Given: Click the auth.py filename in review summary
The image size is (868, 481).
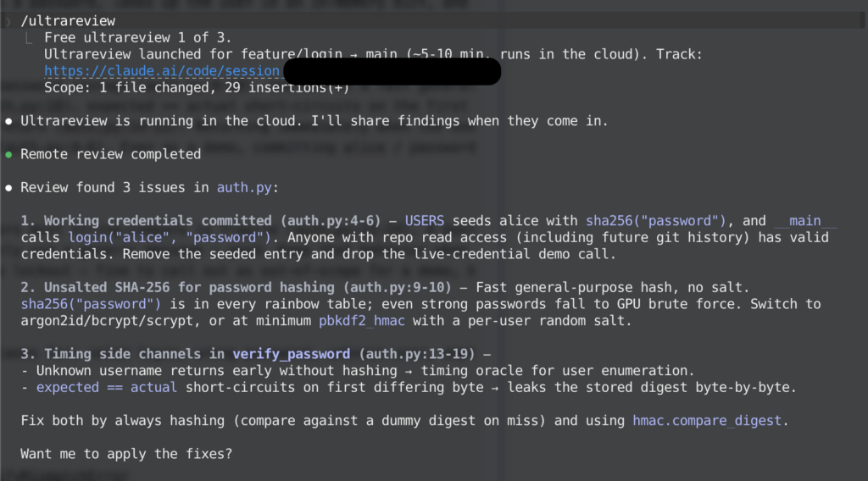Looking at the screenshot, I should (x=242, y=187).
